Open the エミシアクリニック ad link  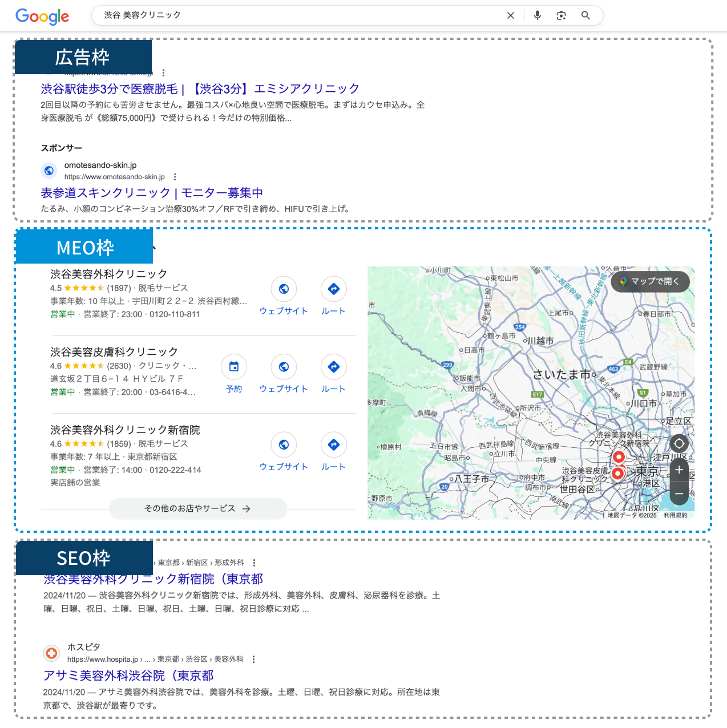point(200,89)
